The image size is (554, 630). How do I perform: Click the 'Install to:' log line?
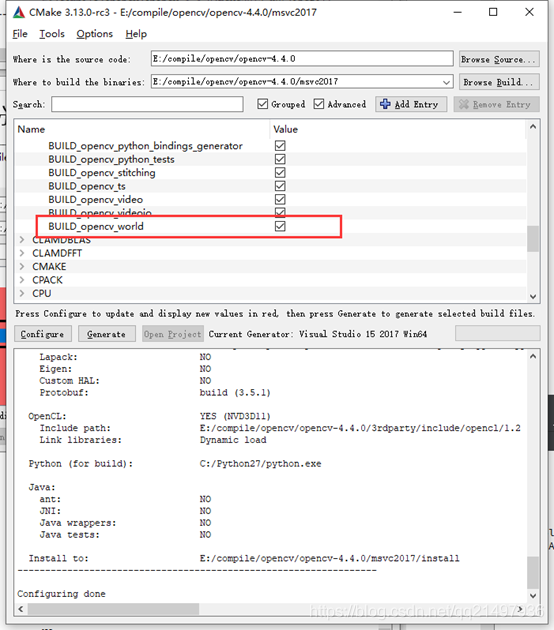pyautogui.click(x=59, y=558)
